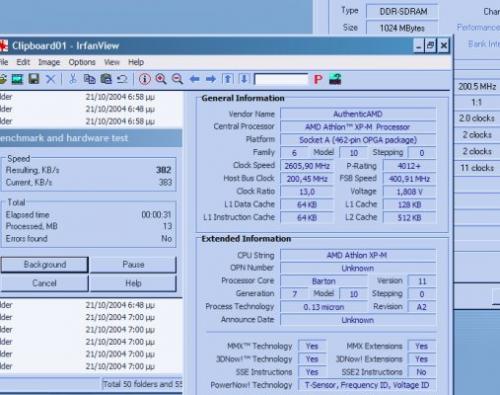
Task: Click 1024 MBytes size in background window
Action: point(402,28)
